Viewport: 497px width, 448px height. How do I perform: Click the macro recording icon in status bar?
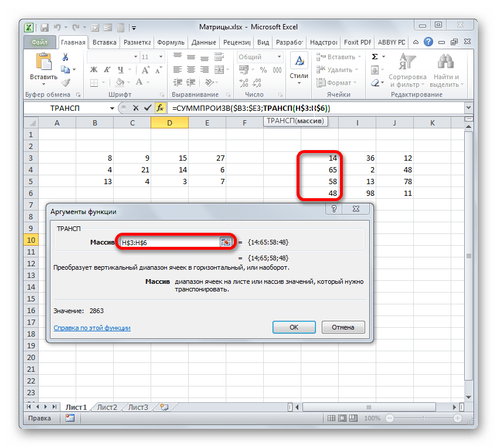click(70, 418)
